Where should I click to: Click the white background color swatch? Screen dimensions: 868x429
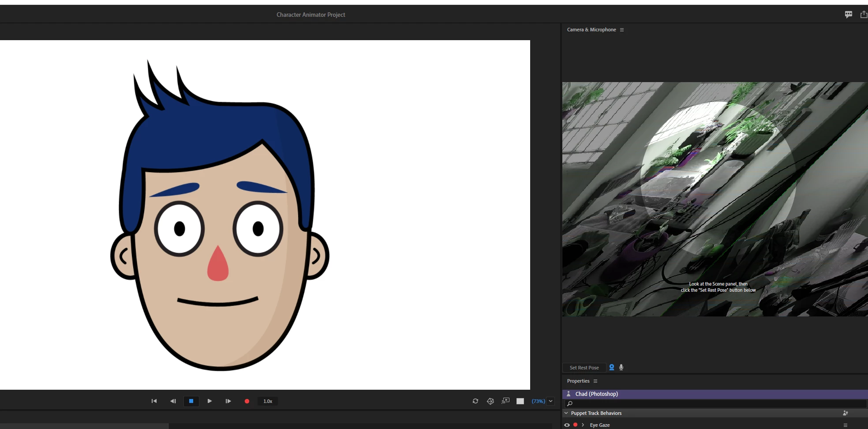point(520,401)
